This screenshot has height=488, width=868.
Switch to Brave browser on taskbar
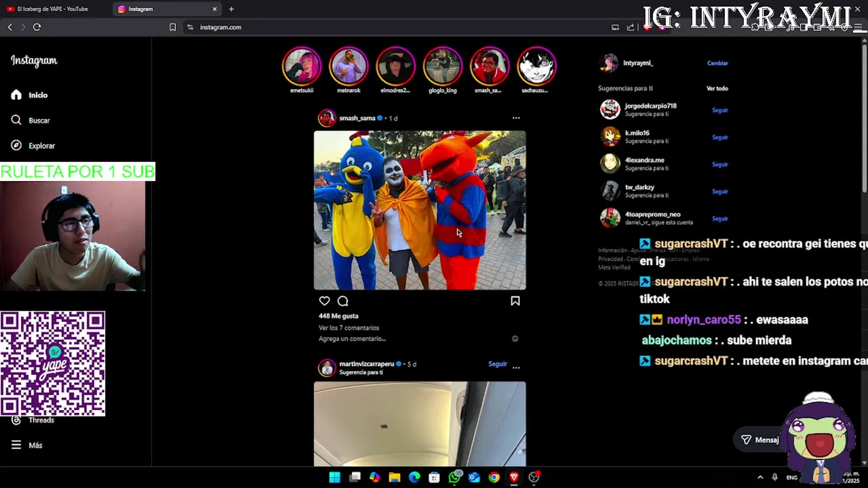coord(514,477)
